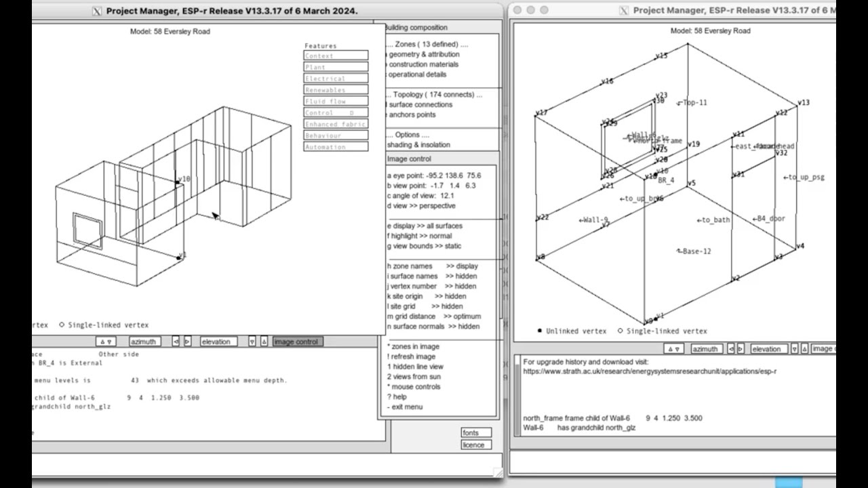Rotate azimuth right arrow in right window
The width and height of the screenshot is (868, 488).
[742, 348]
